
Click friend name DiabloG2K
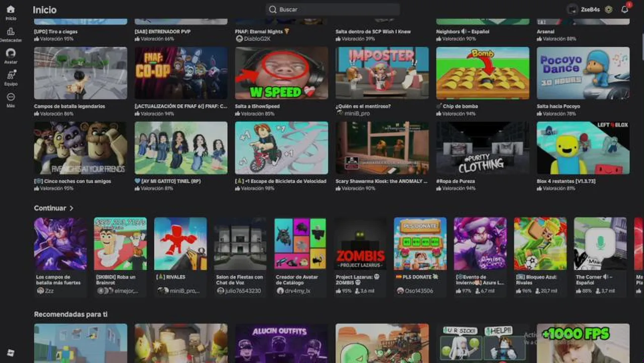point(257,39)
